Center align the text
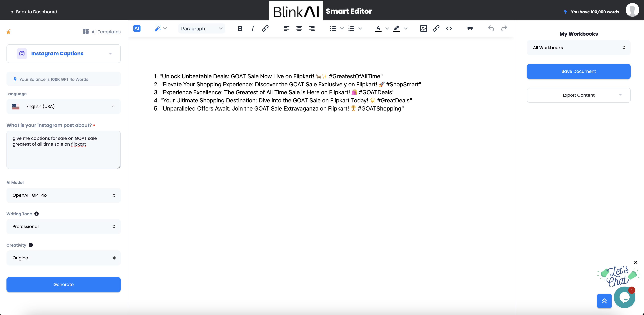Viewport: 644px width, 315px height. (x=299, y=28)
